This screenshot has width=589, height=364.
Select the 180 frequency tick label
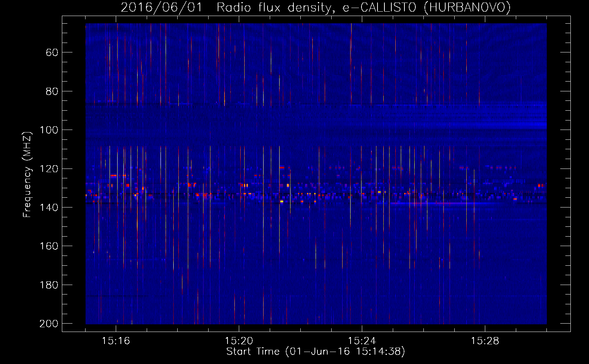pos(49,285)
